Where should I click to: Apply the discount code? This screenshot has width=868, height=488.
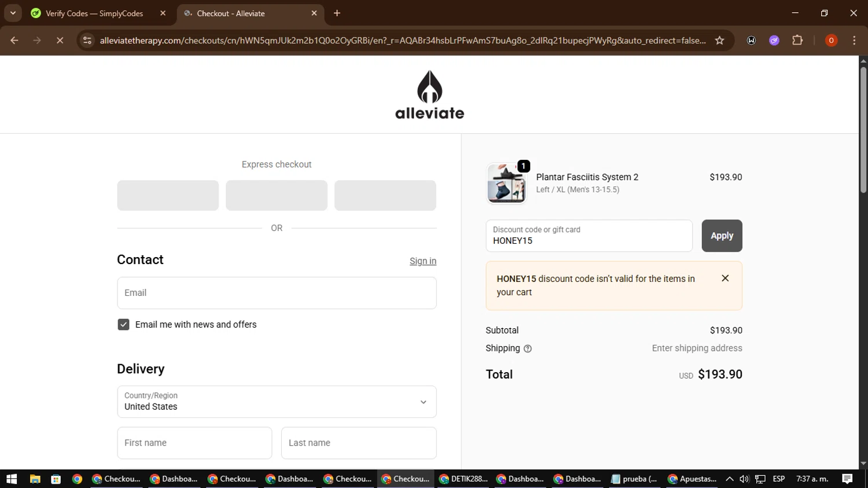coord(722,236)
